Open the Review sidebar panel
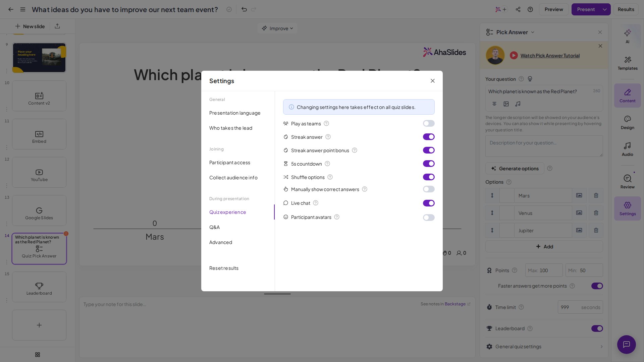 pos(628,182)
